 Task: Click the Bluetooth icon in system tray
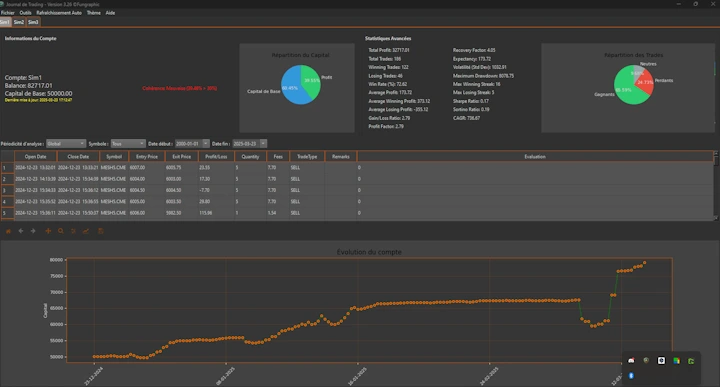point(631,376)
